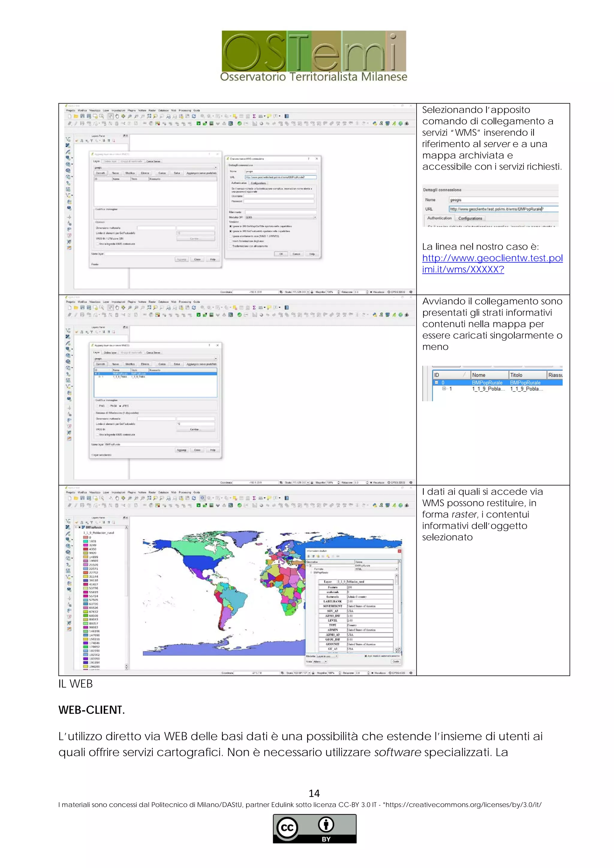The height and width of the screenshot is (868, 614).
Task: Click the Add Vector Layer icon in the world map screenshot
Action: click(x=68, y=521)
